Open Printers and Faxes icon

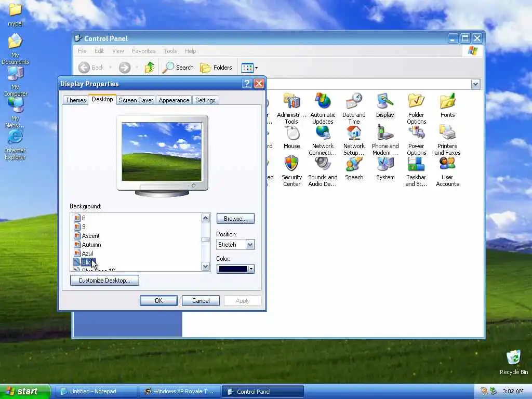(447, 140)
